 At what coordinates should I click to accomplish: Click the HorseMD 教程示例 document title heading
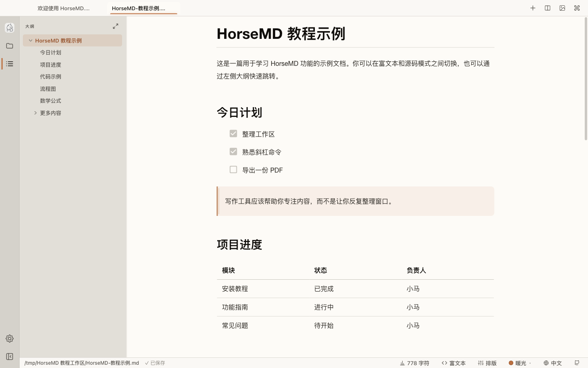[281, 34]
